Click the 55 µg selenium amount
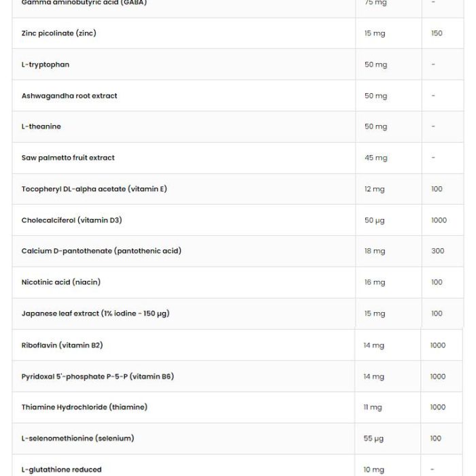 tap(374, 439)
